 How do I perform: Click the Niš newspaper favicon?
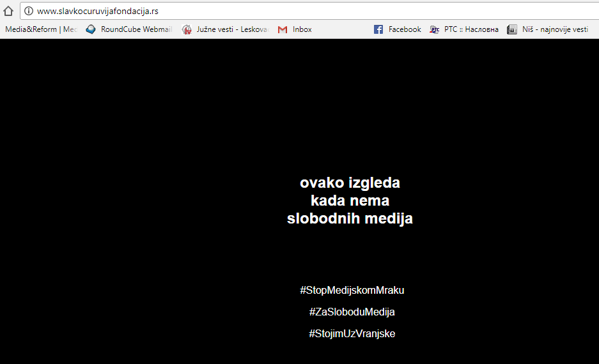[x=512, y=29]
